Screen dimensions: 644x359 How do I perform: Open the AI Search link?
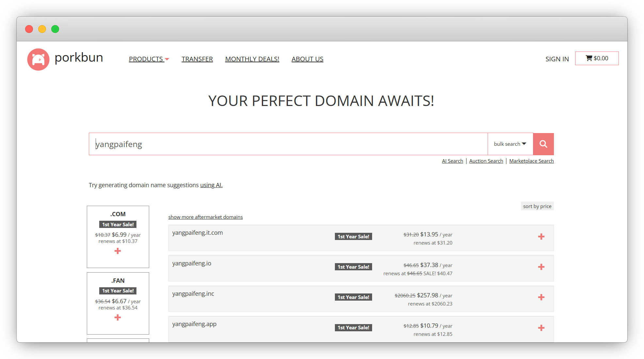452,161
